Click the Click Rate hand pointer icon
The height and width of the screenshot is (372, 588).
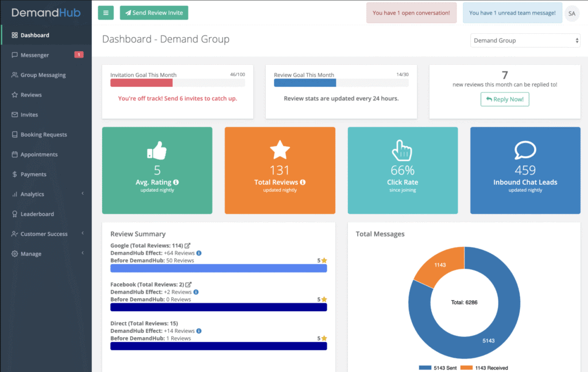[x=403, y=150]
